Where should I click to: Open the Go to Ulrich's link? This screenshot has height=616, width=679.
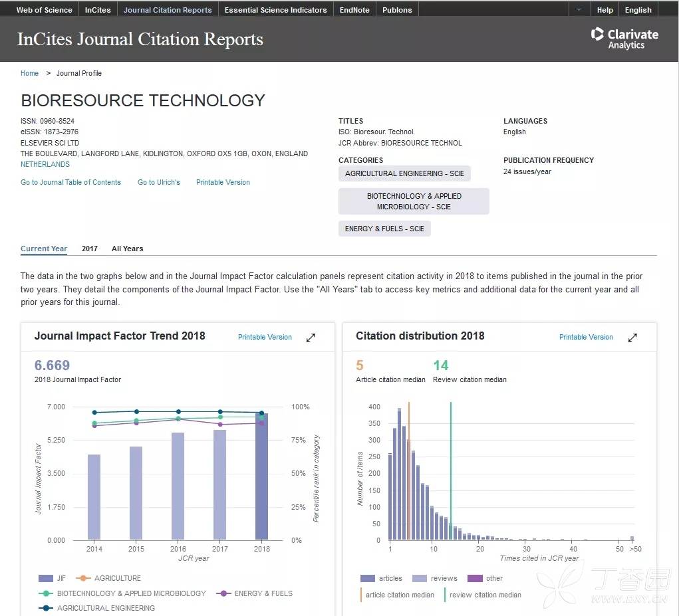(159, 182)
